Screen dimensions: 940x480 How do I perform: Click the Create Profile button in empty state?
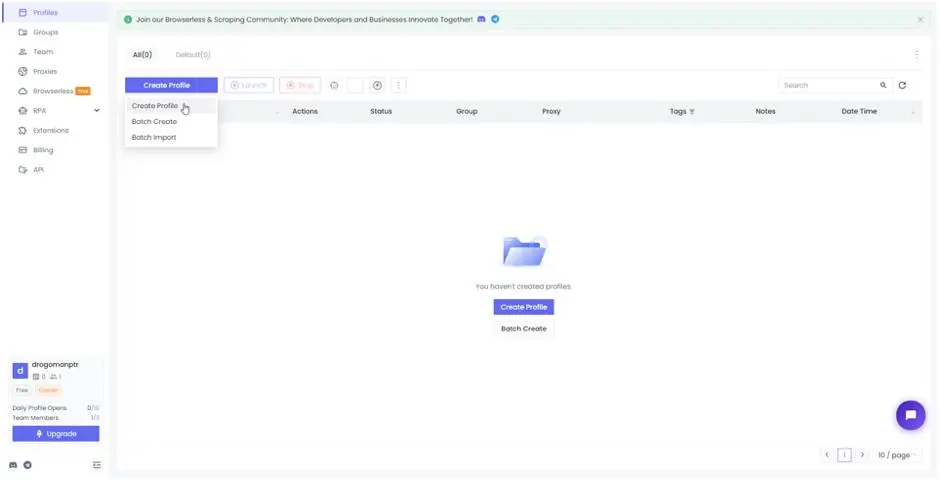[x=523, y=307]
